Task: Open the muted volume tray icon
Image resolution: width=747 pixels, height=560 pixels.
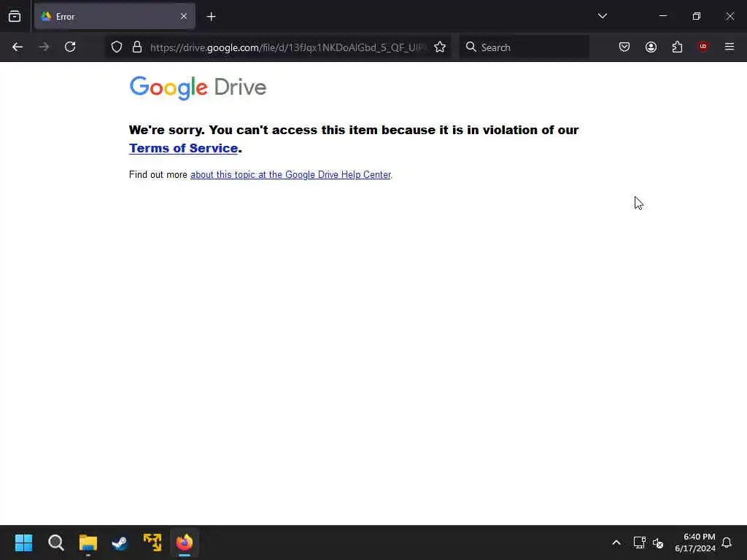Action: [x=658, y=542]
